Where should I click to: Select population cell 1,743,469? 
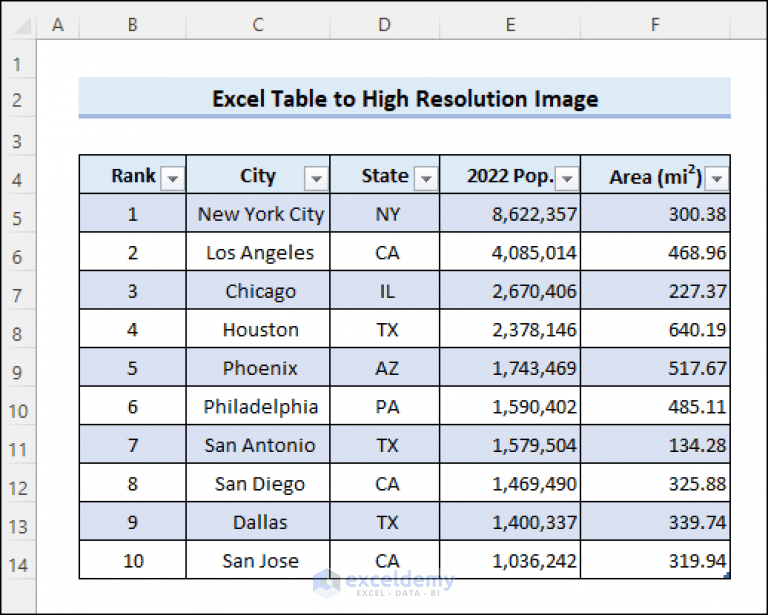510,367
